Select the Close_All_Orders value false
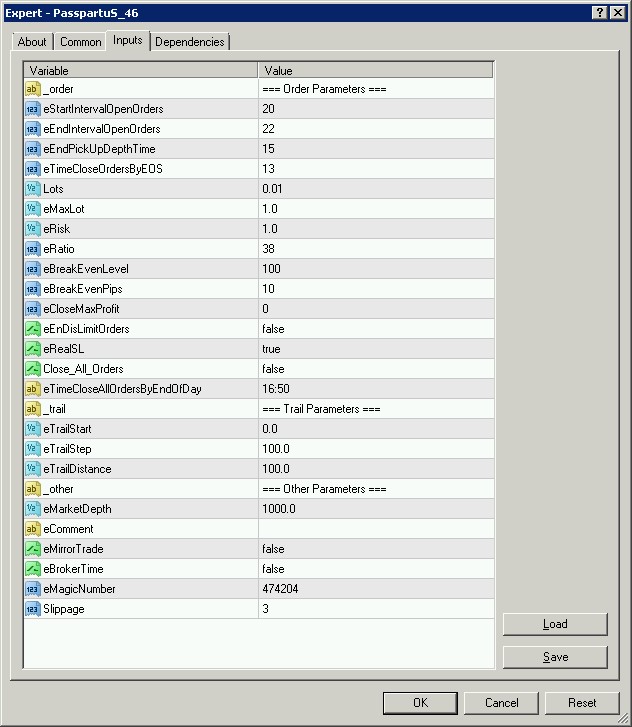 (273, 369)
